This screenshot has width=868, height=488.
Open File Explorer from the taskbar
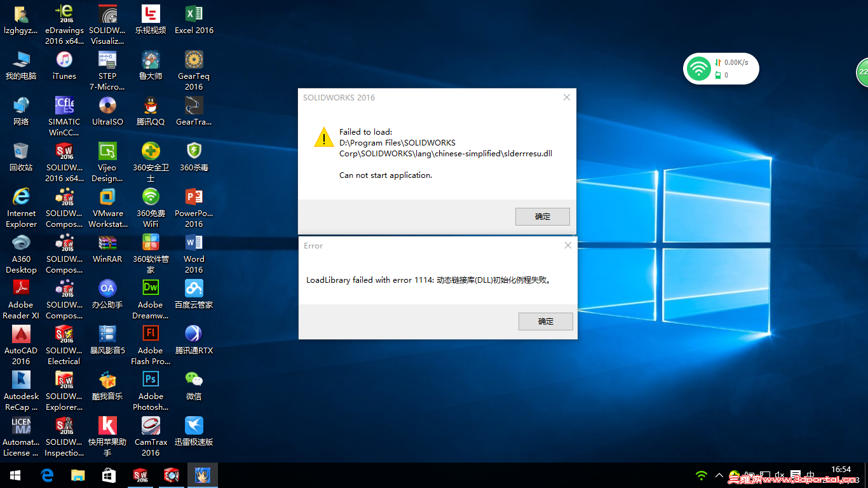pyautogui.click(x=78, y=475)
